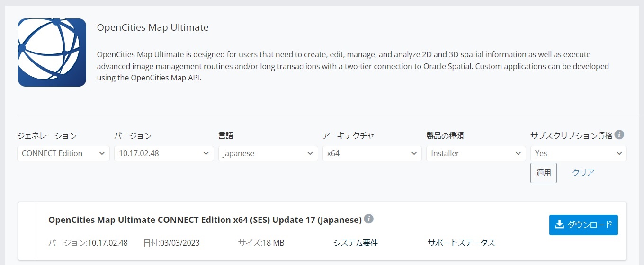The image size is (644, 265).
Task: Open the アーキテクチャ dropdown showing x64
Action: (372, 153)
